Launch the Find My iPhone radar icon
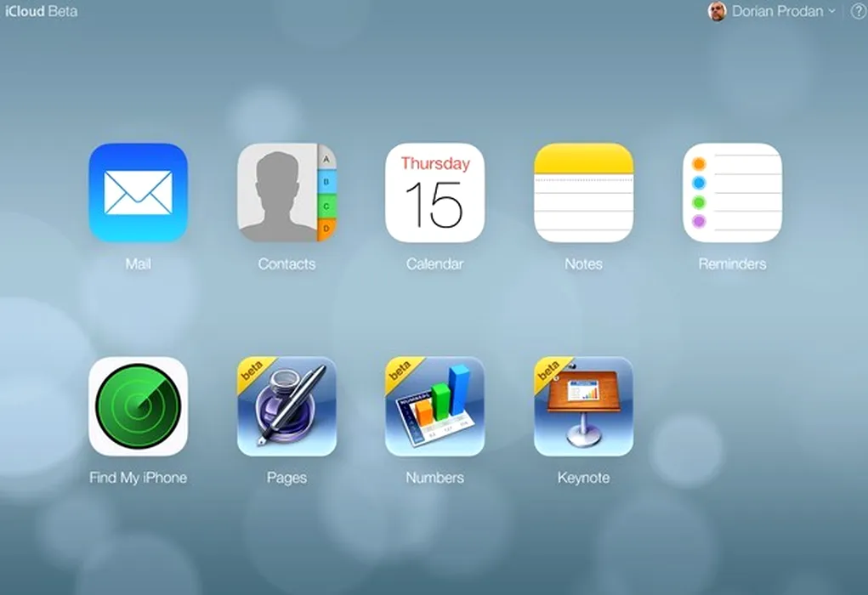The width and height of the screenshot is (868, 595). click(138, 406)
